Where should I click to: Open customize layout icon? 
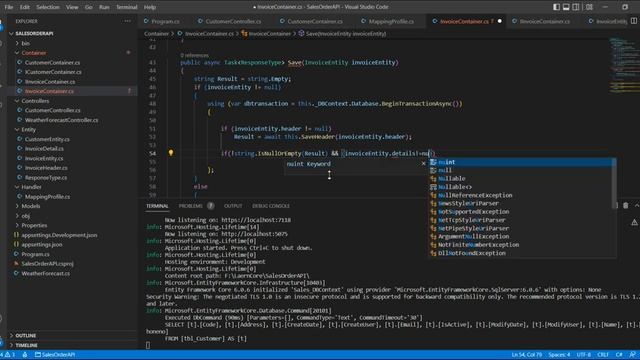tap(589, 7)
